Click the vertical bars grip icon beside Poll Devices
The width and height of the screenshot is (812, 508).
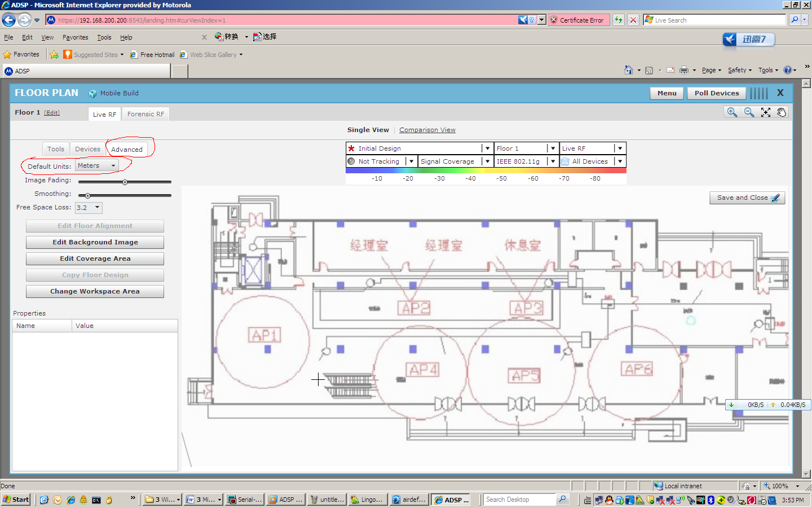click(x=759, y=93)
